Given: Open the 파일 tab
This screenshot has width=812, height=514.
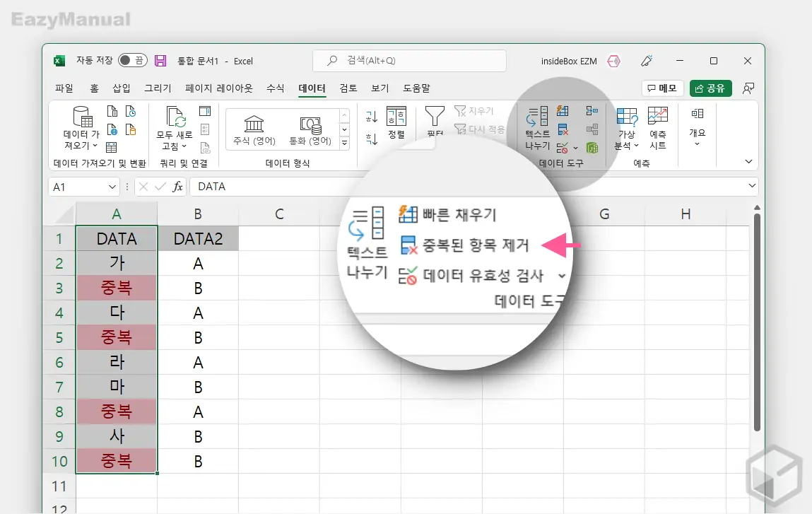Looking at the screenshot, I should pyautogui.click(x=64, y=88).
